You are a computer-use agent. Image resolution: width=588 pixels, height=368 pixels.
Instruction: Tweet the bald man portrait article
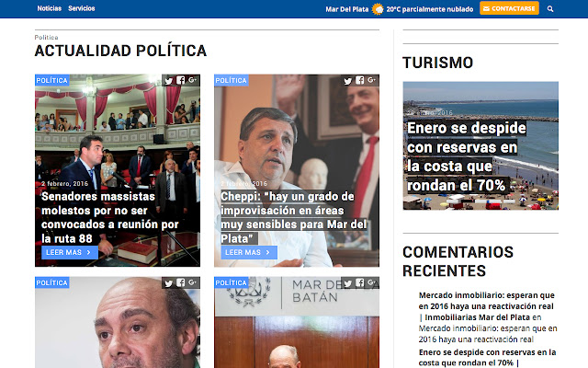point(169,283)
